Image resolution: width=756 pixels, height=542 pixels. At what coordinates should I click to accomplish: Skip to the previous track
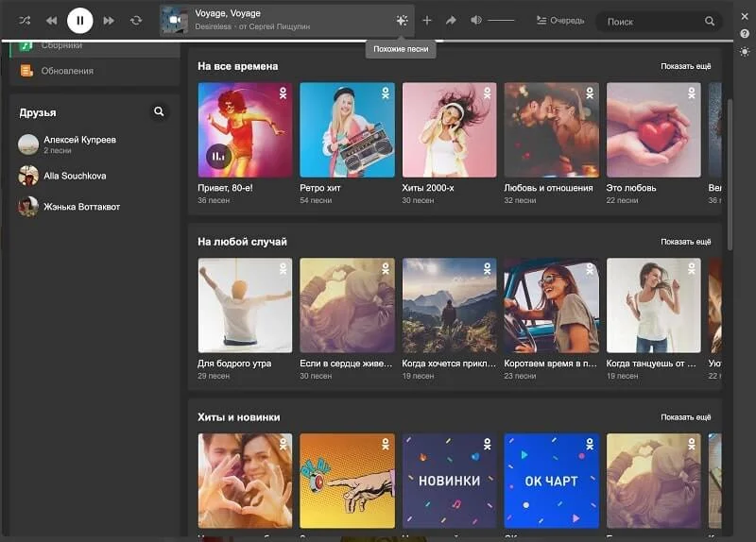pyautogui.click(x=51, y=20)
